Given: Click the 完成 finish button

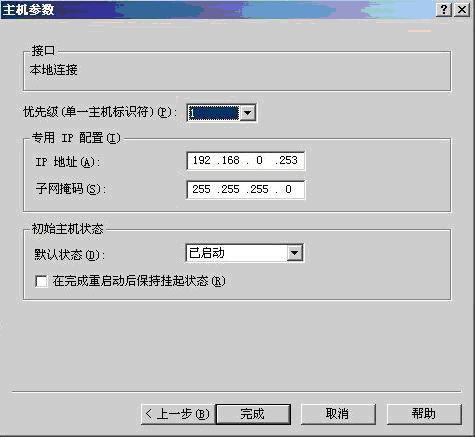Looking at the screenshot, I should coord(253,414).
